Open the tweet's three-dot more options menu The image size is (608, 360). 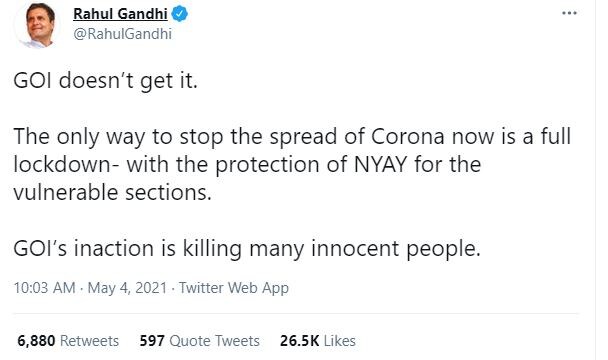tap(569, 13)
